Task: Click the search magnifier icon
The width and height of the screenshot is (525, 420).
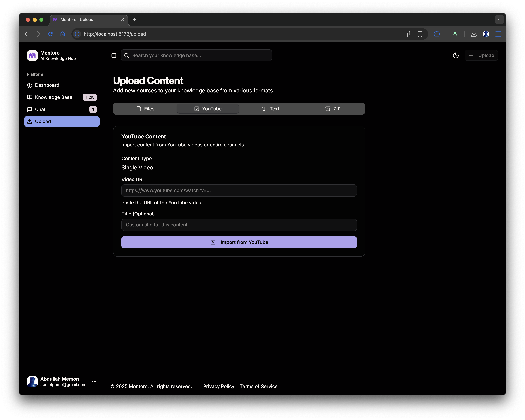Action: (x=126, y=55)
